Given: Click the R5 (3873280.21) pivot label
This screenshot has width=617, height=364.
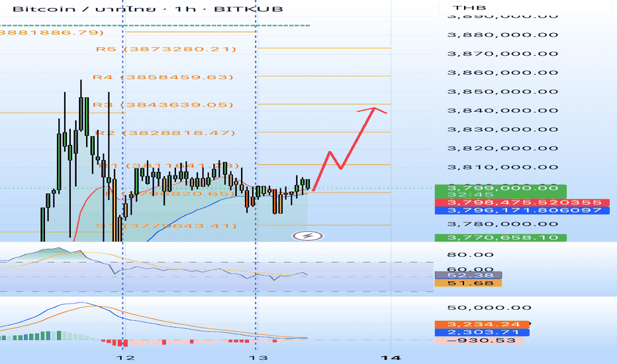Looking at the screenshot, I should (x=166, y=49).
